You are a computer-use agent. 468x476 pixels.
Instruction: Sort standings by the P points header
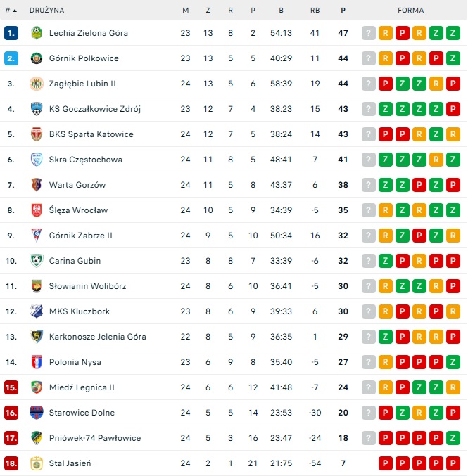[x=343, y=11]
